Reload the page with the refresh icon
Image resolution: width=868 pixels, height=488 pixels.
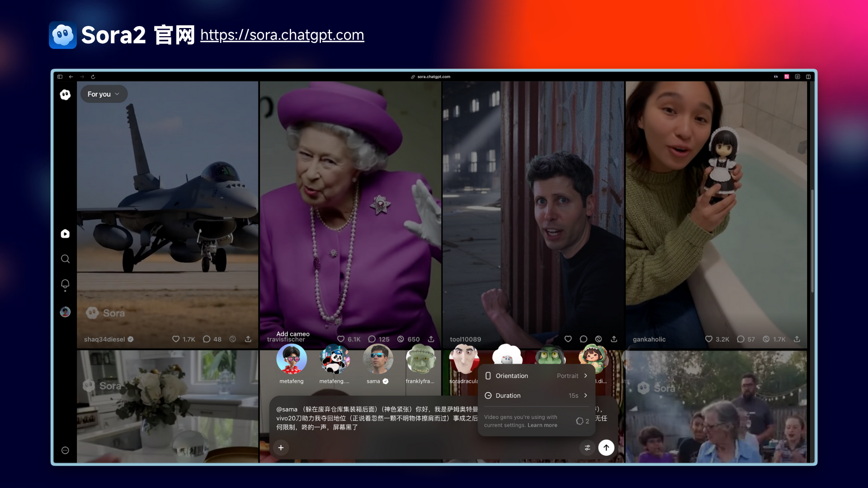pos(93,77)
